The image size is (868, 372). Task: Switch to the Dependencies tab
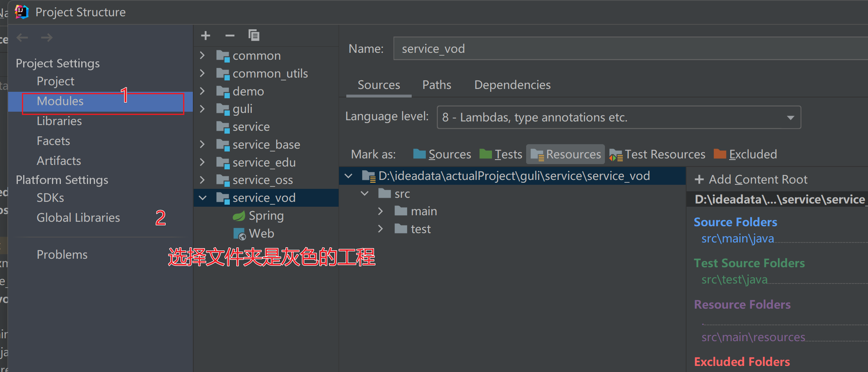coord(512,85)
